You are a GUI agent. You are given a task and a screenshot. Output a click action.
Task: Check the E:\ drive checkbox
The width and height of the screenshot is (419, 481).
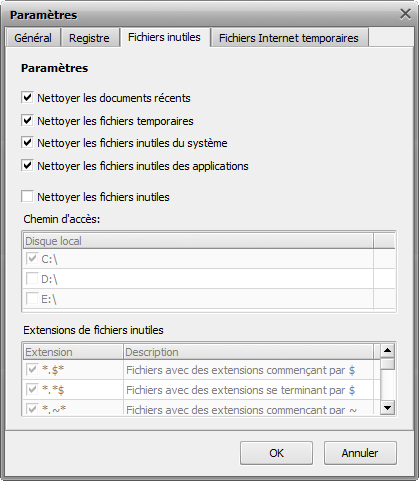pyautogui.click(x=32, y=299)
